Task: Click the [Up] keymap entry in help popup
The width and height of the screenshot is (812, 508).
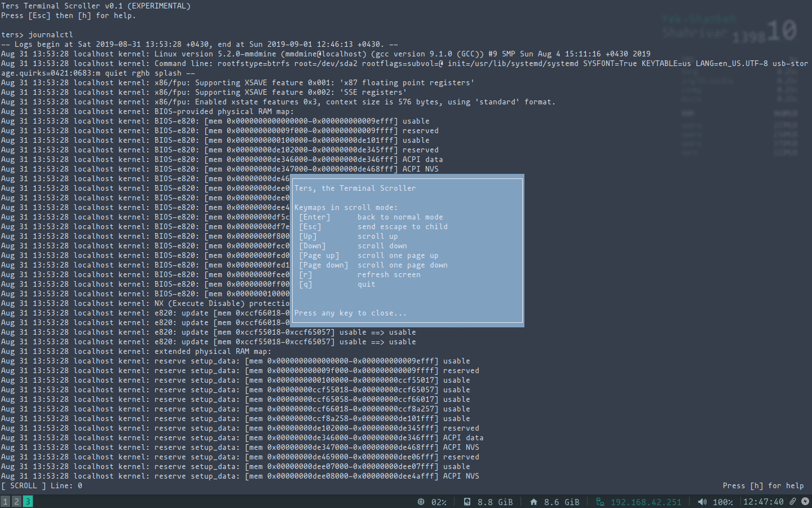Action: point(308,236)
